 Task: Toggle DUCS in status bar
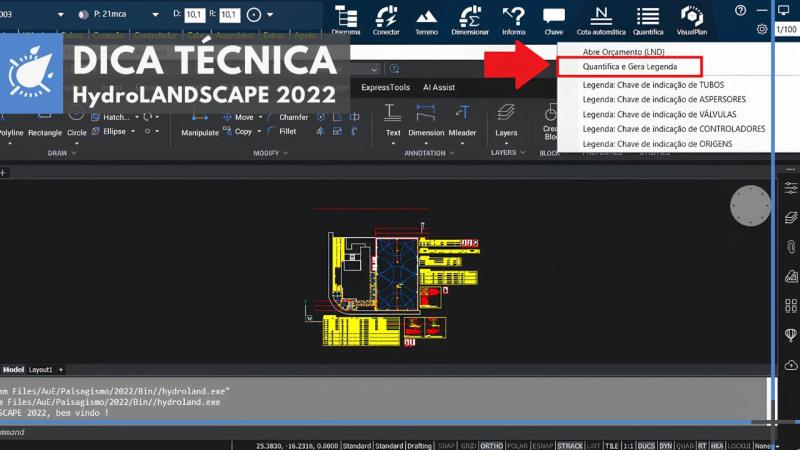[646, 445]
